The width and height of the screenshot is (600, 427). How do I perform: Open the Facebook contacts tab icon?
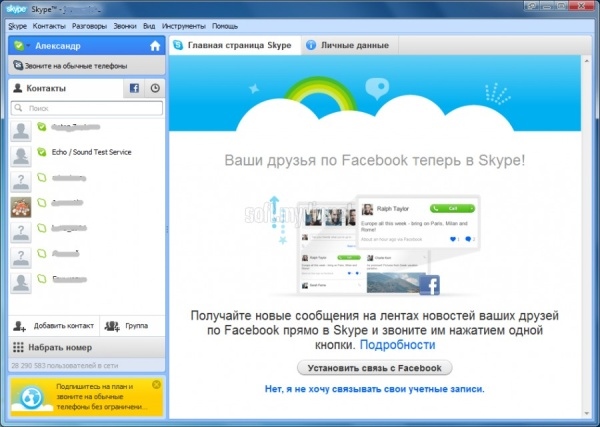134,88
